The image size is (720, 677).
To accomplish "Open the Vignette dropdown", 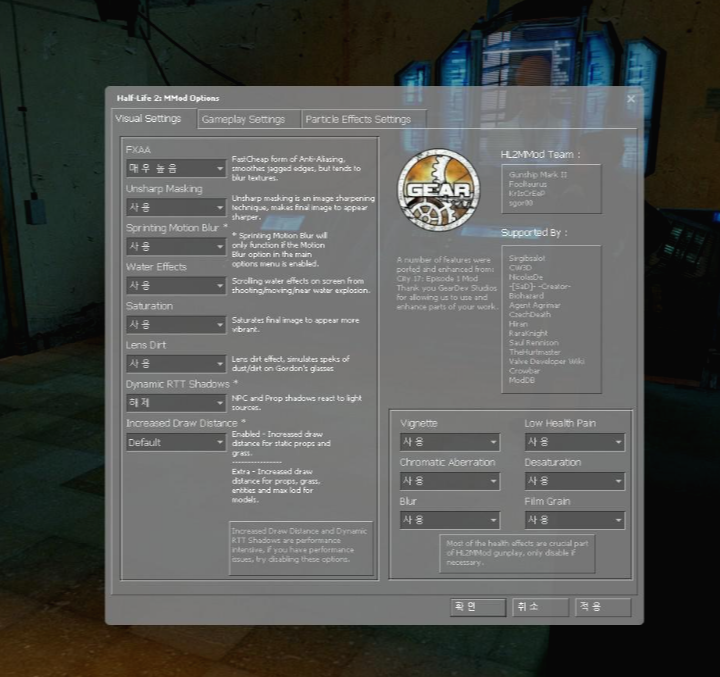I will point(450,442).
